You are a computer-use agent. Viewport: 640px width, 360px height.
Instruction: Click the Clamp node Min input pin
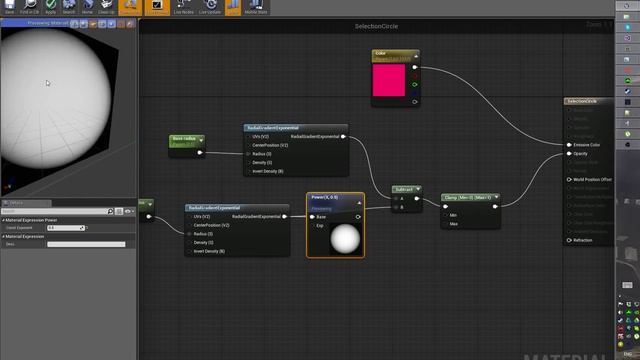(445, 215)
